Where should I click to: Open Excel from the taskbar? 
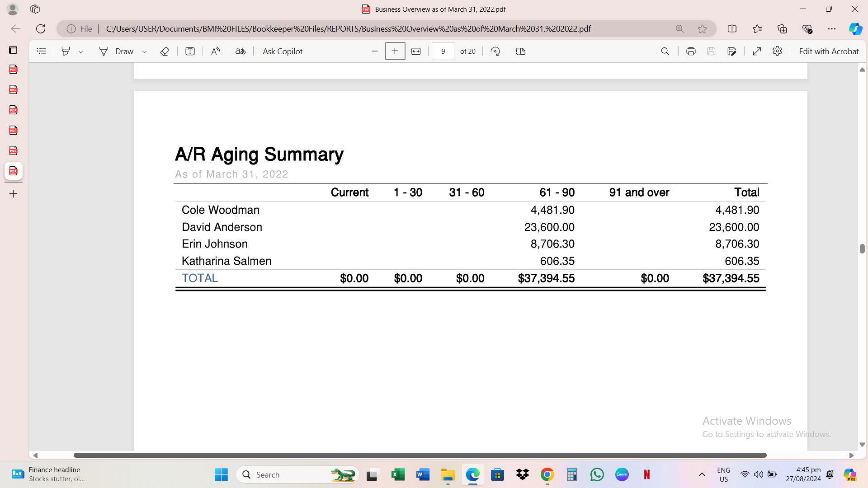[398, 475]
